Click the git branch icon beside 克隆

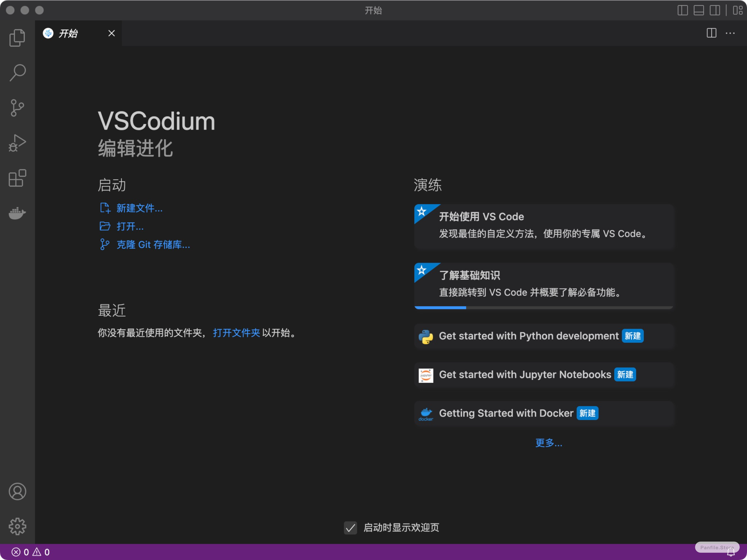pos(105,244)
